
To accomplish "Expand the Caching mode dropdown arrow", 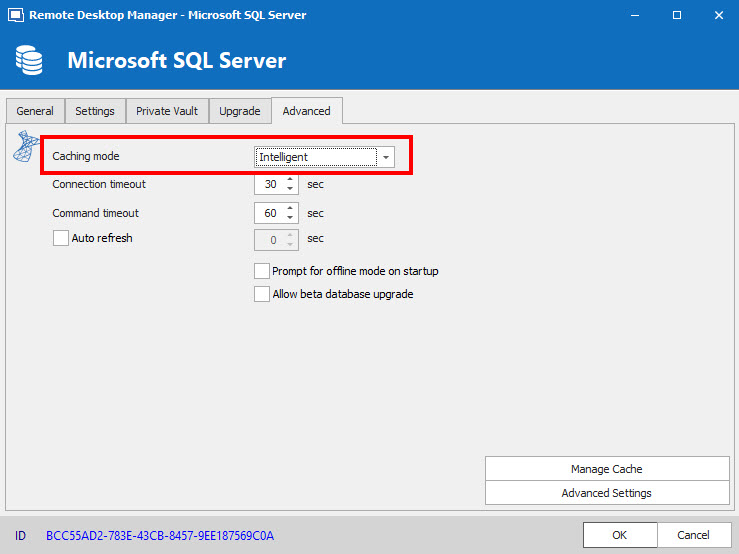I will [386, 157].
